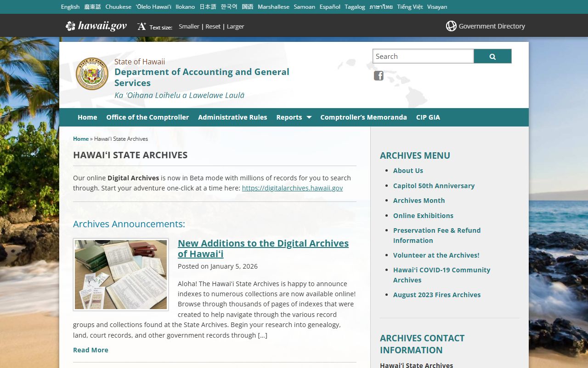Click the hawaii.gov hibiscus logo
The image size is (588, 368).
coord(71,26)
